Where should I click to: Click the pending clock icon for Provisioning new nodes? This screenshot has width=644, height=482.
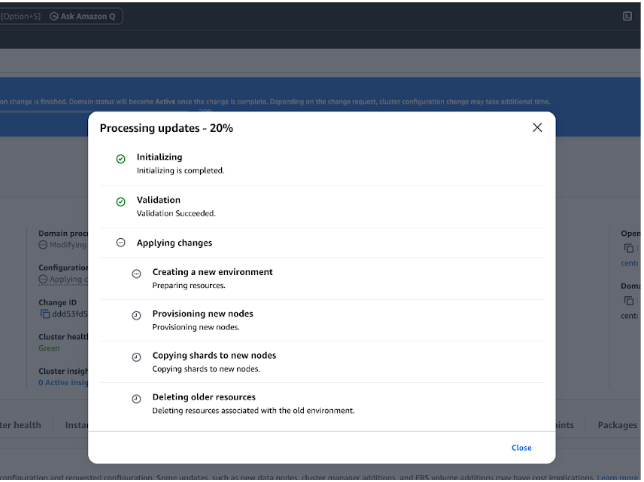136,315
